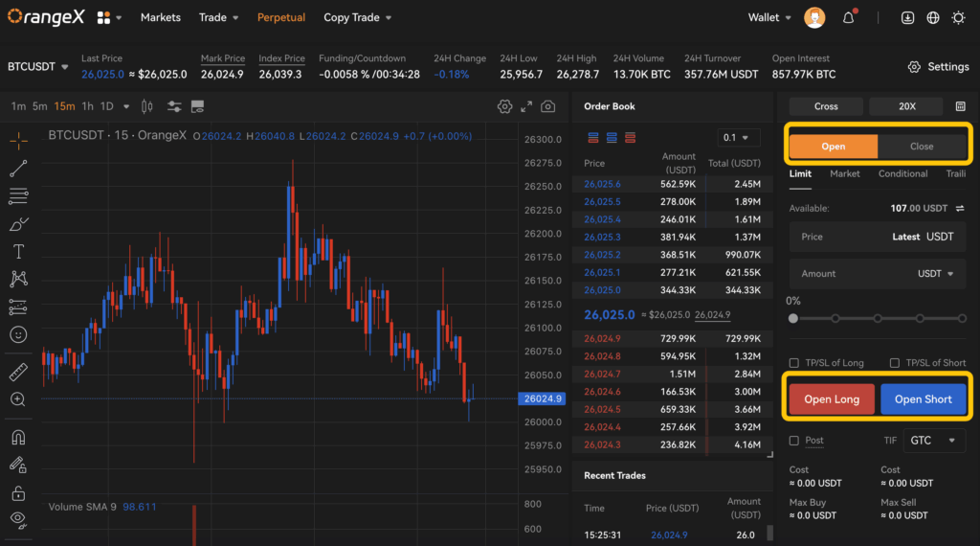Image resolution: width=980 pixels, height=546 pixels.
Task: Set the amount slider to 100% mark
Action: point(962,318)
